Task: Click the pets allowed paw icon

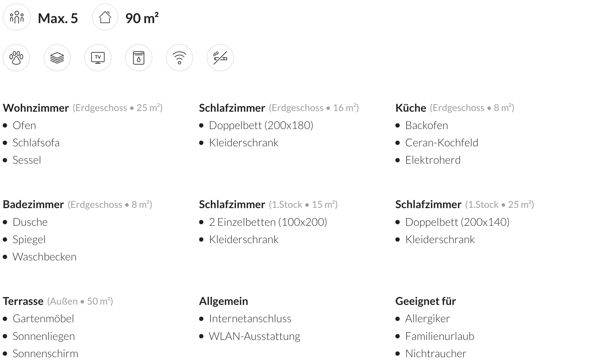Action: (16, 58)
